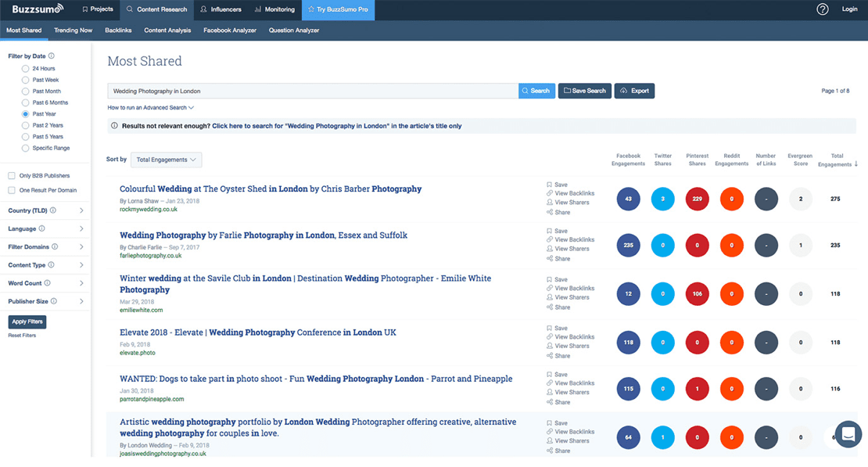
Task: Check One Result Per Domain option
Action: [x=12, y=190]
